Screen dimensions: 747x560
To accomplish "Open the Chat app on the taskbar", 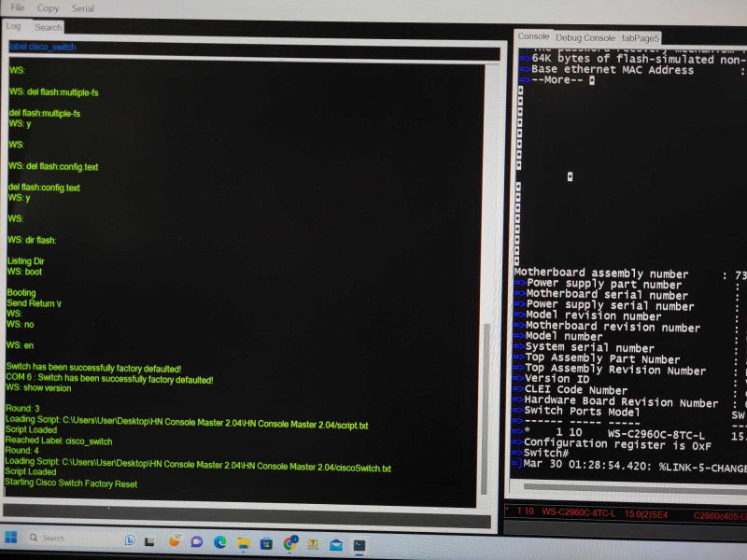I will click(197, 541).
